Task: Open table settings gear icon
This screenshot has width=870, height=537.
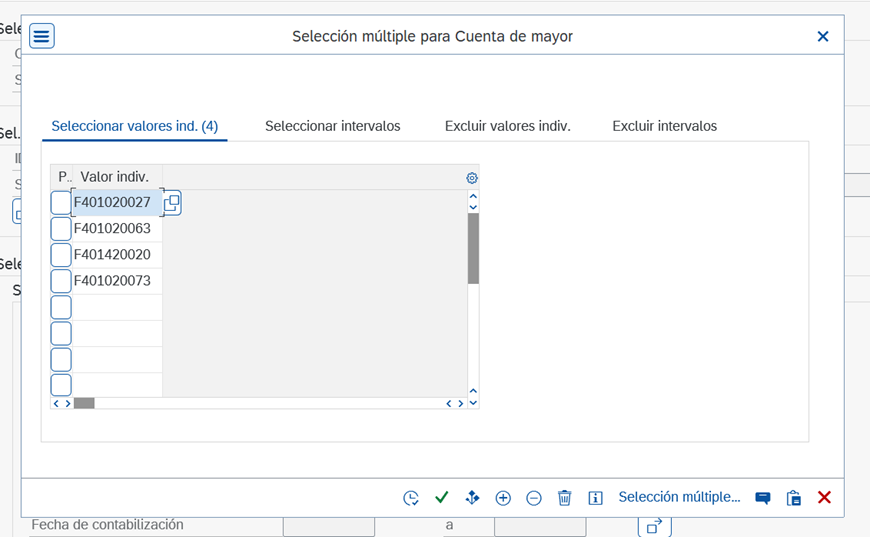Action: coord(472,178)
